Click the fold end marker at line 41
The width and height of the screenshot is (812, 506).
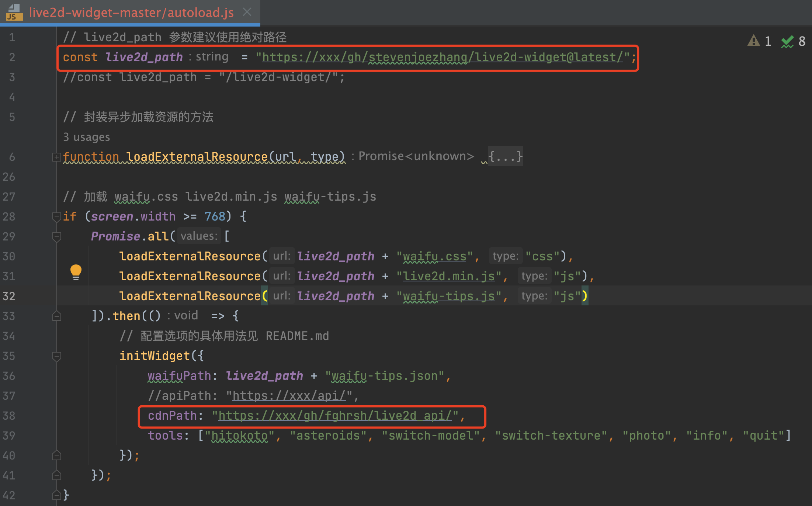[56, 475]
